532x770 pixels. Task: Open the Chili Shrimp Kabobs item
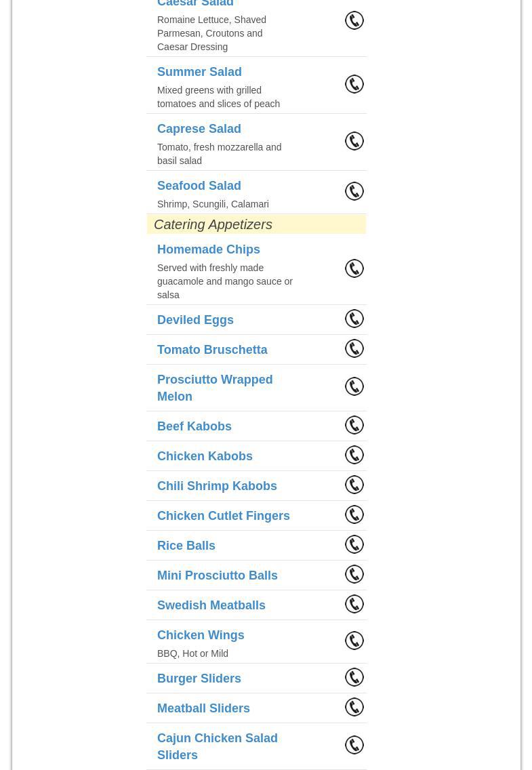217,486
